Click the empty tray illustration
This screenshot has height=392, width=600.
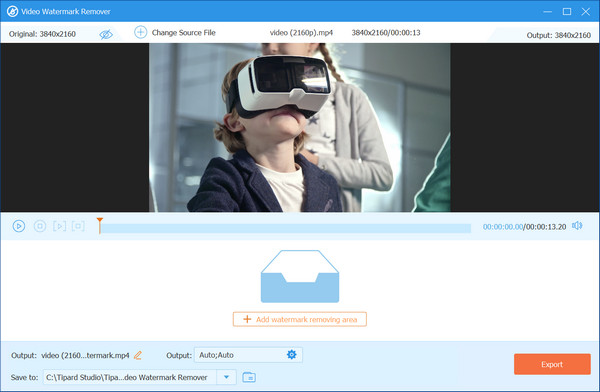pyautogui.click(x=300, y=276)
